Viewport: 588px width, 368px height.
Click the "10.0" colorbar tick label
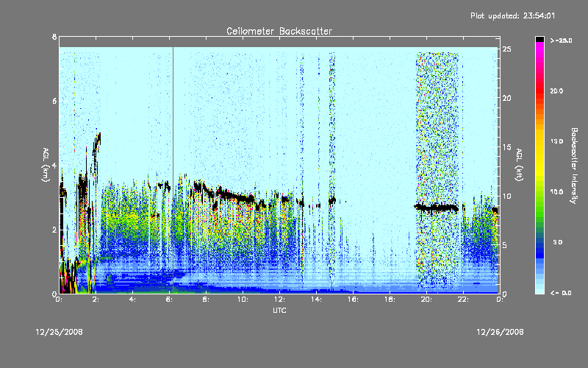pyautogui.click(x=557, y=191)
